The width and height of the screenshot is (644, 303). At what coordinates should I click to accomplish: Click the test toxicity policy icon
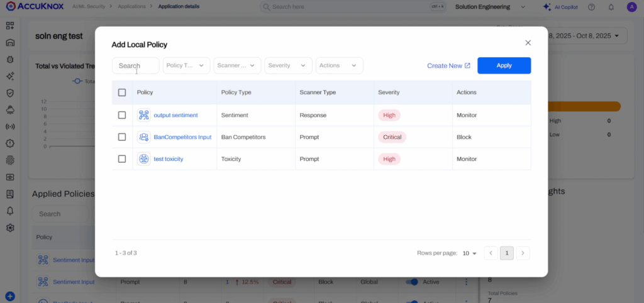click(144, 159)
